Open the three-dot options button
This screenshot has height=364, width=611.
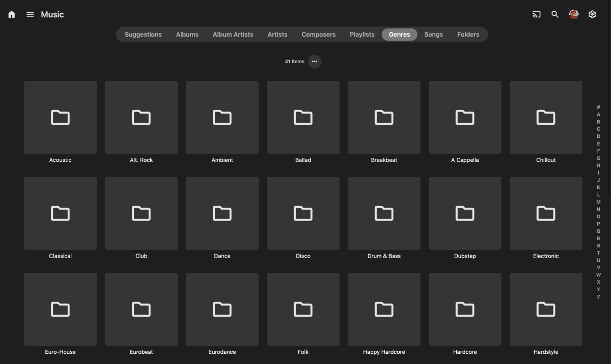click(315, 62)
